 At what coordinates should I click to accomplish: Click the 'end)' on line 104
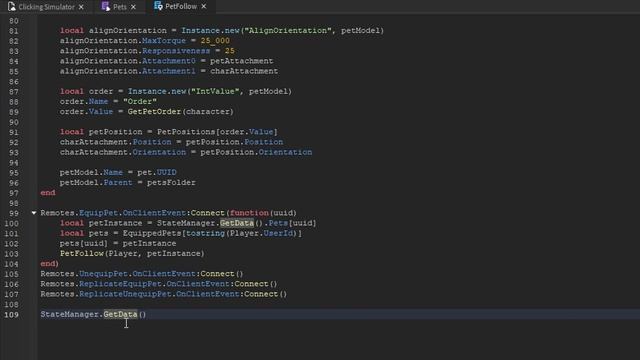(49, 264)
